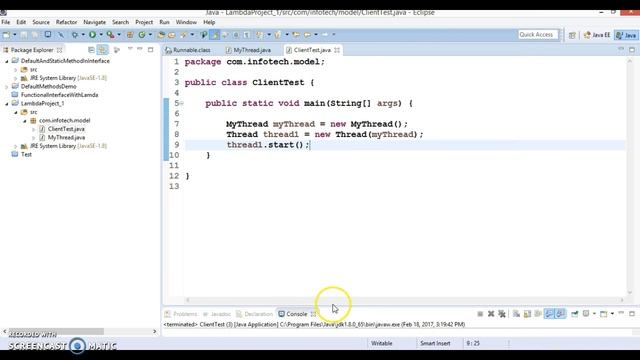The height and width of the screenshot is (360, 640).
Task: Expand DefaultMethodsDemo project node
Action: 7,87
